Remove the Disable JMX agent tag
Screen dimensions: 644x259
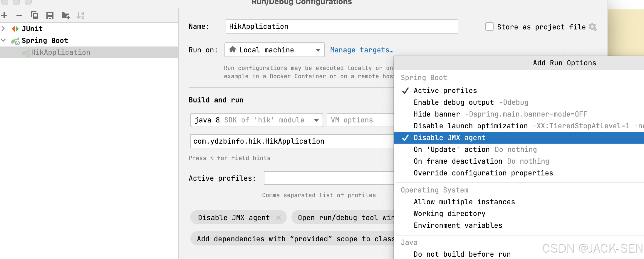pos(279,218)
